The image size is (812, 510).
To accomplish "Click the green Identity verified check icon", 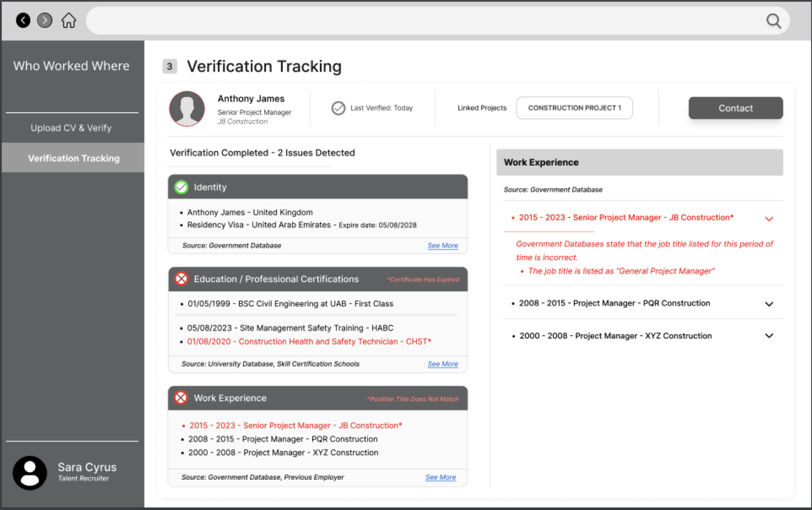I will pos(181,187).
